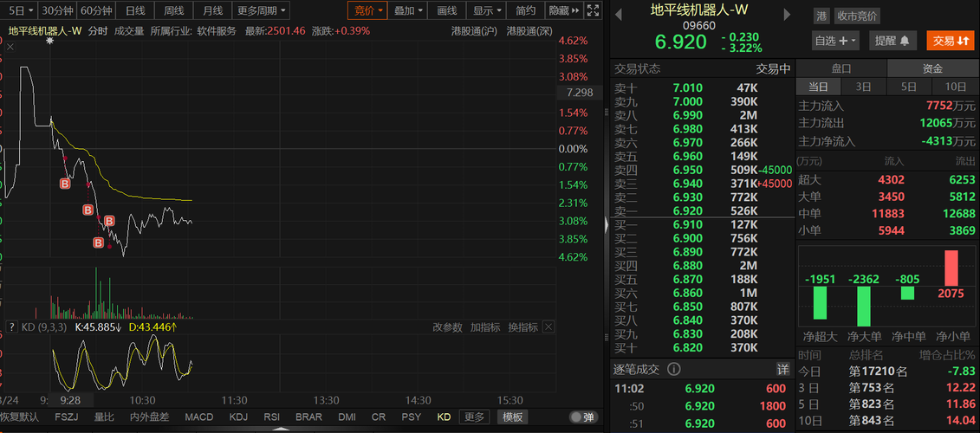Click the 港股通(深) label
Screen dimensions: 980x433
pyautogui.click(x=529, y=30)
